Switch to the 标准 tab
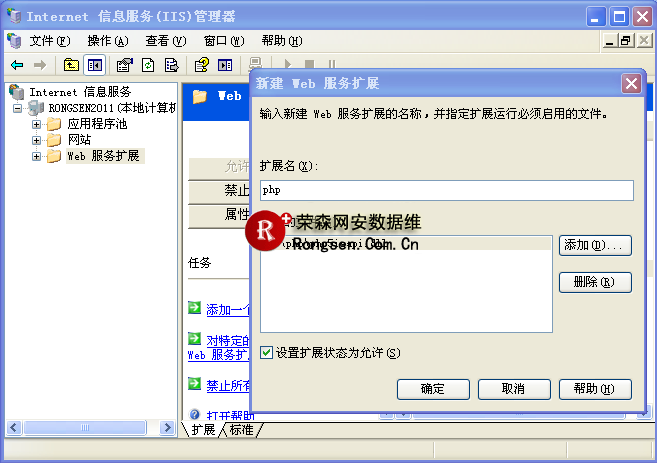 point(241,429)
